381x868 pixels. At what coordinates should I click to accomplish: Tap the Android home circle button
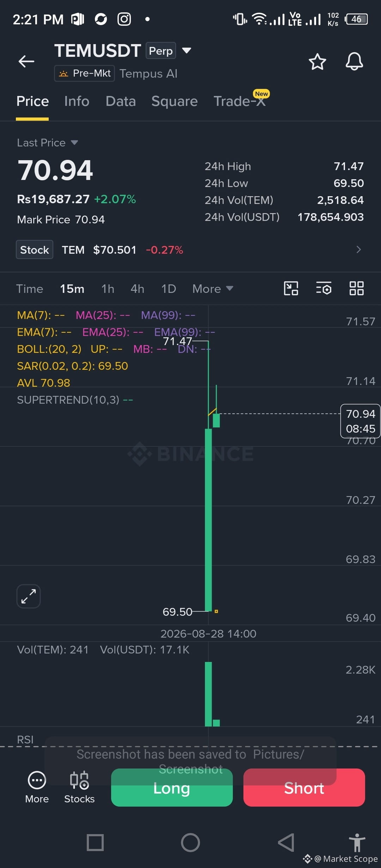coord(190,843)
